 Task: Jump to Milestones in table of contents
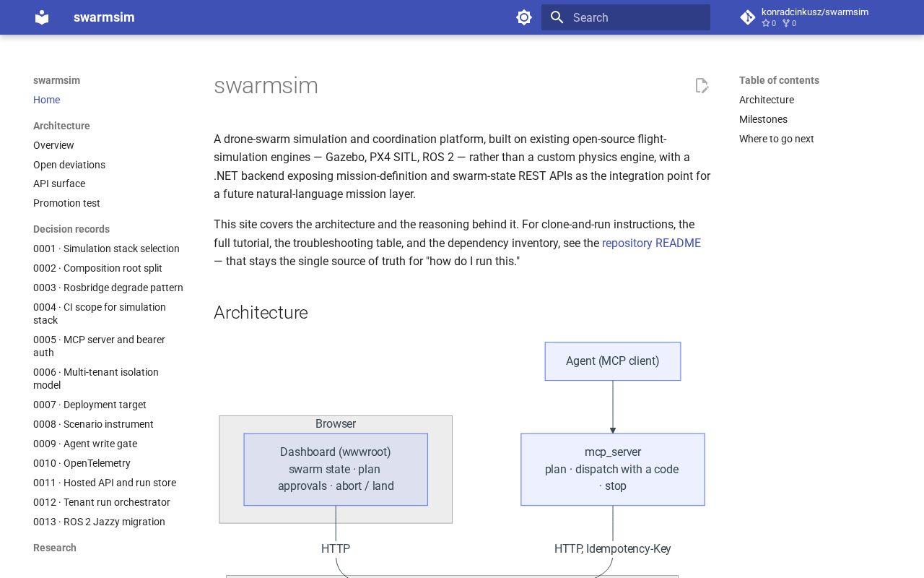pos(763,119)
